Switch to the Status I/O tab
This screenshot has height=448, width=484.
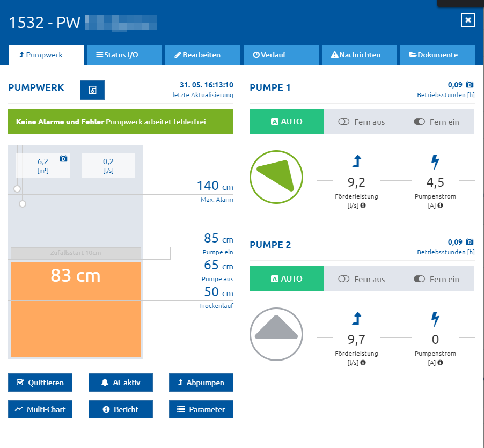point(124,55)
